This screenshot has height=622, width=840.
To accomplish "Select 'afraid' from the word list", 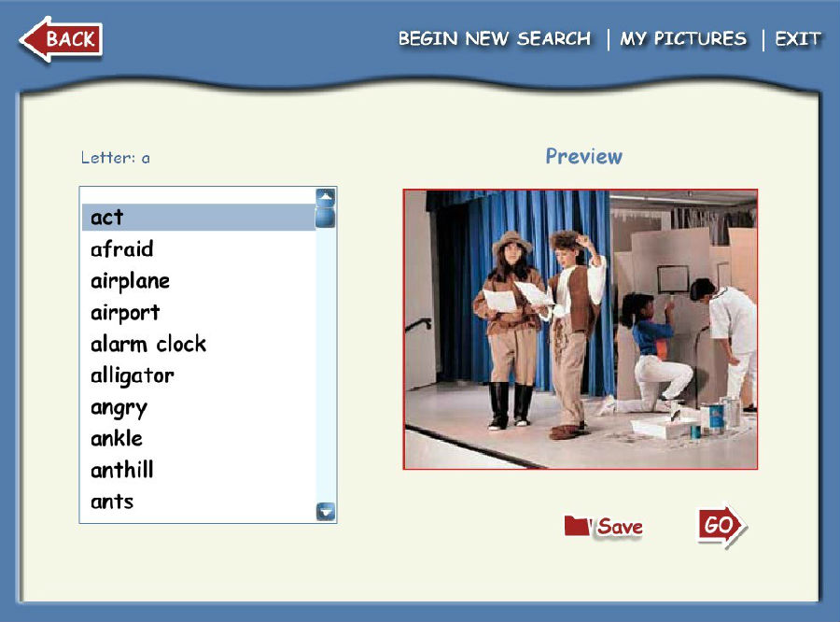I will 122,249.
